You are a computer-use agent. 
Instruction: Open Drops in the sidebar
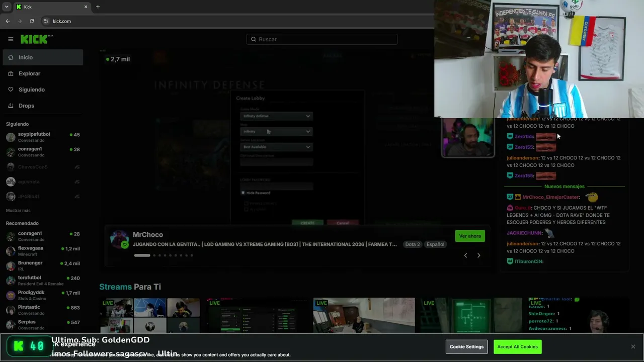click(x=43, y=106)
